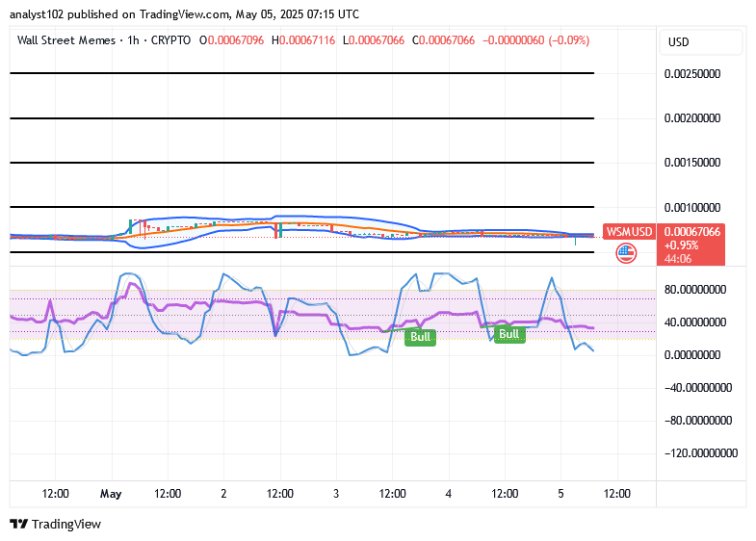Viewport: 756px width, 541px height.
Task: Click the US flag icon near the price label
Action: (x=626, y=253)
